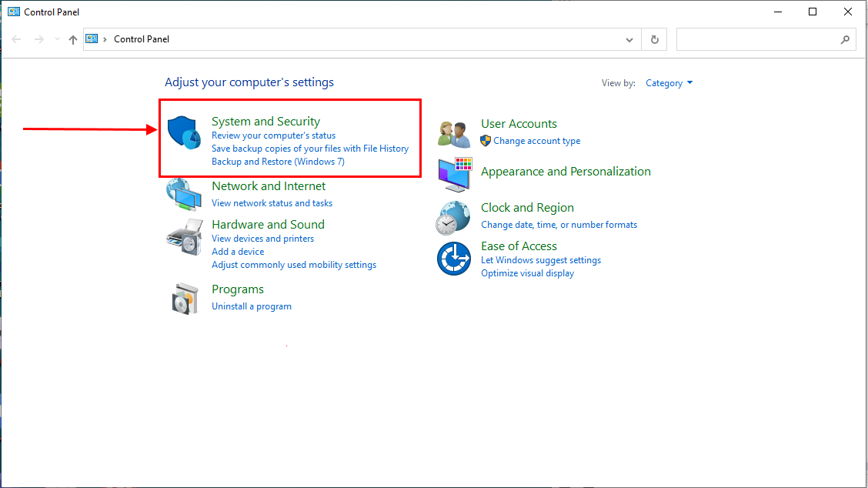Open the Programs disc box icon
868x488 pixels.
tap(185, 299)
